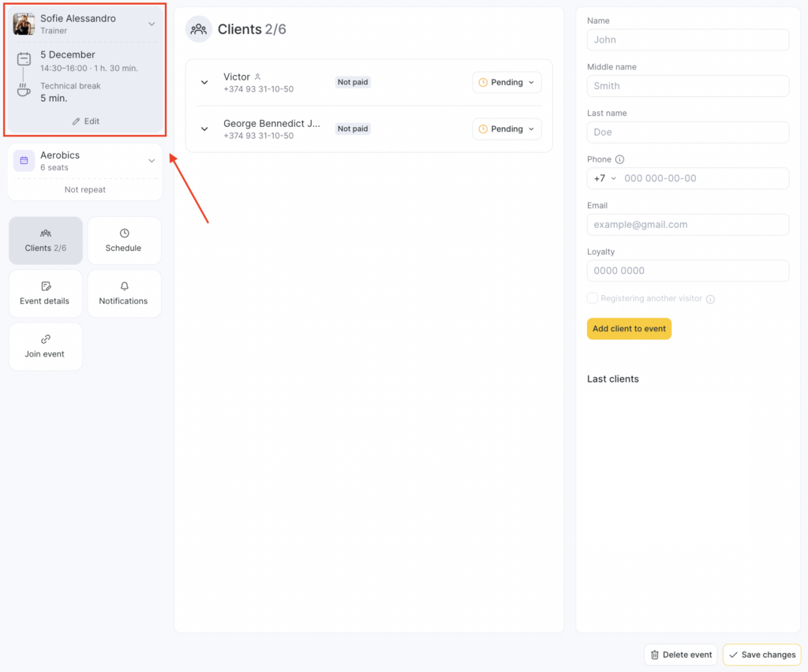Click the calendar icon beside 5 December
Screen dimensions: 808x672
(24, 59)
